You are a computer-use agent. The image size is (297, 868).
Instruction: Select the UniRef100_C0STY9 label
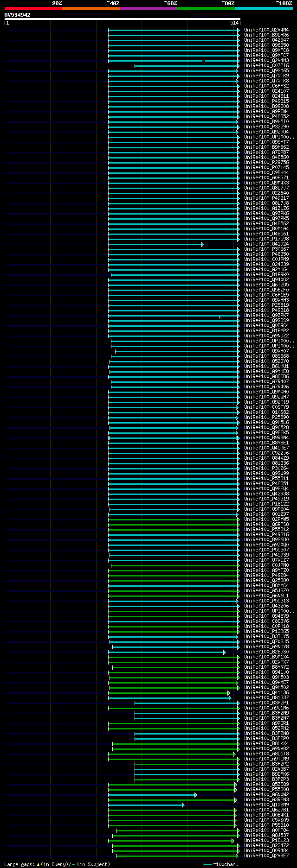point(266,407)
